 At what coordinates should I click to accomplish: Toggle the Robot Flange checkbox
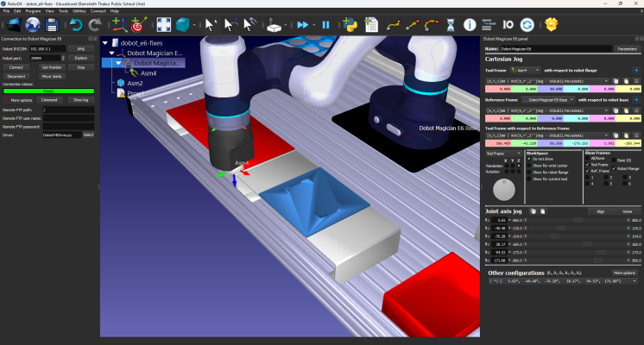point(614,168)
